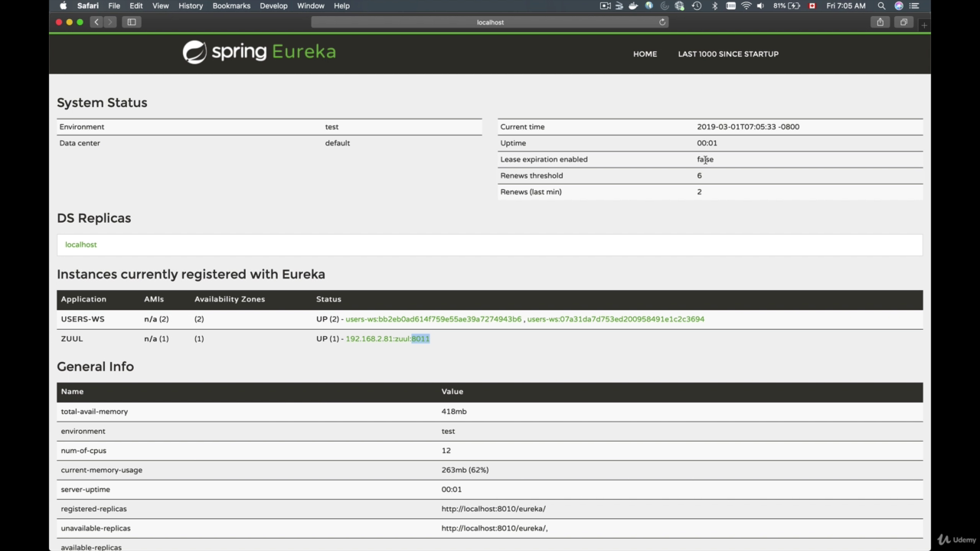Screen dimensions: 980x551
Task: Open users-ws:bb2eb0ad614f759e55ae39a7274943b6 instance link
Action: point(433,319)
